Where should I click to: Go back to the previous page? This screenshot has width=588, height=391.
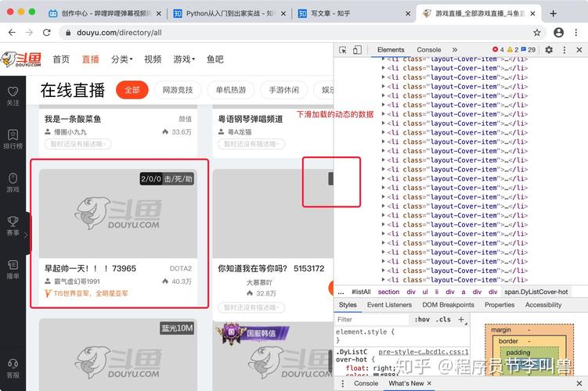click(12, 33)
